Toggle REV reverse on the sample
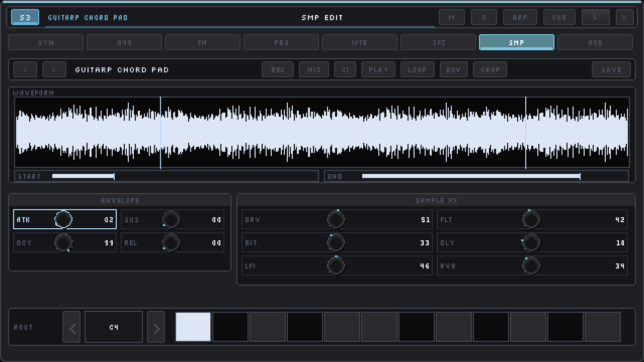Screen dimensions: 644x362 (x=453, y=70)
